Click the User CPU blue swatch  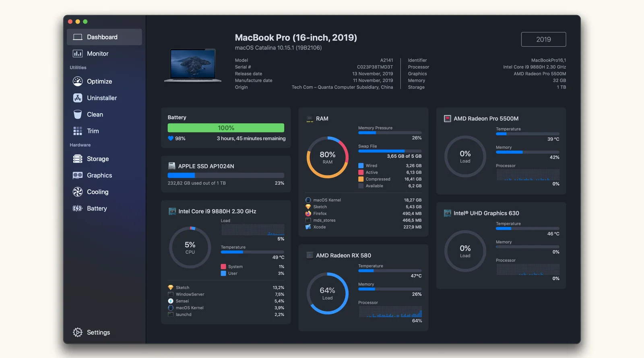(223, 274)
